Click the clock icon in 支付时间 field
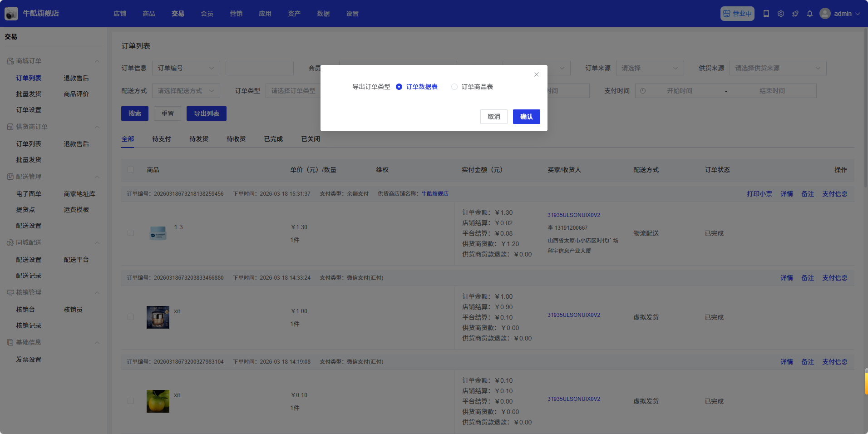 [643, 91]
